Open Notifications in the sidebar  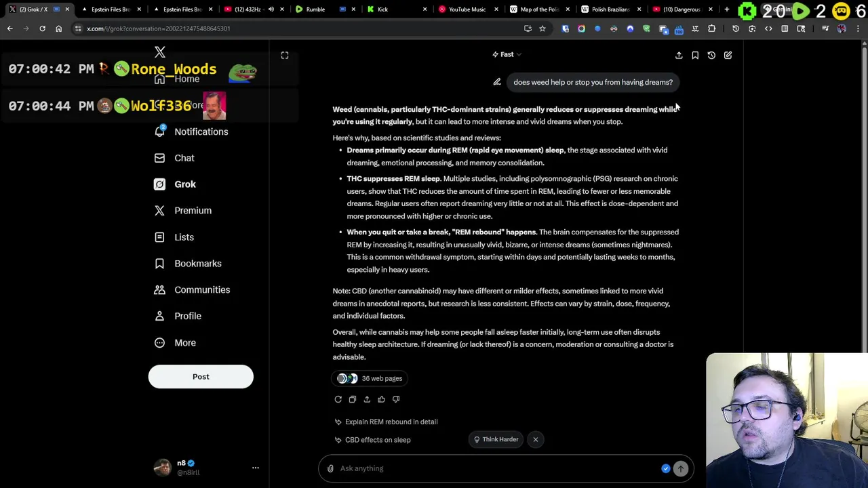(x=193, y=131)
